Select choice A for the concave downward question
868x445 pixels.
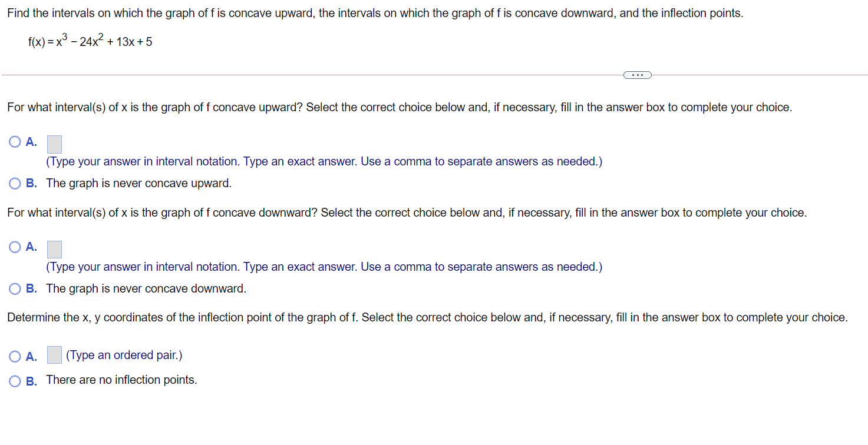pos(15,247)
